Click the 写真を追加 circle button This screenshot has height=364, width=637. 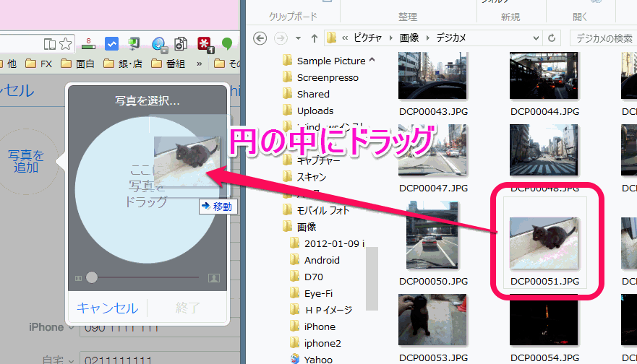coord(26,161)
